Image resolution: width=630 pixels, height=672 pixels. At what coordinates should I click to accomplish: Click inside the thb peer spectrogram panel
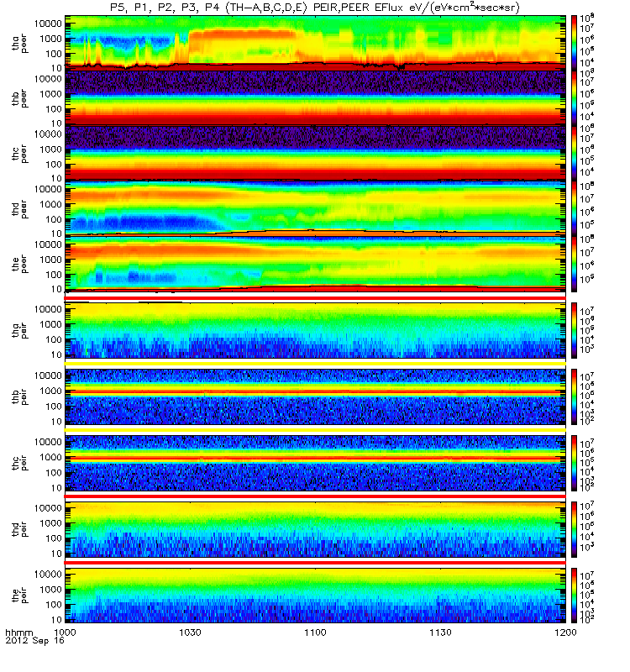(315, 98)
